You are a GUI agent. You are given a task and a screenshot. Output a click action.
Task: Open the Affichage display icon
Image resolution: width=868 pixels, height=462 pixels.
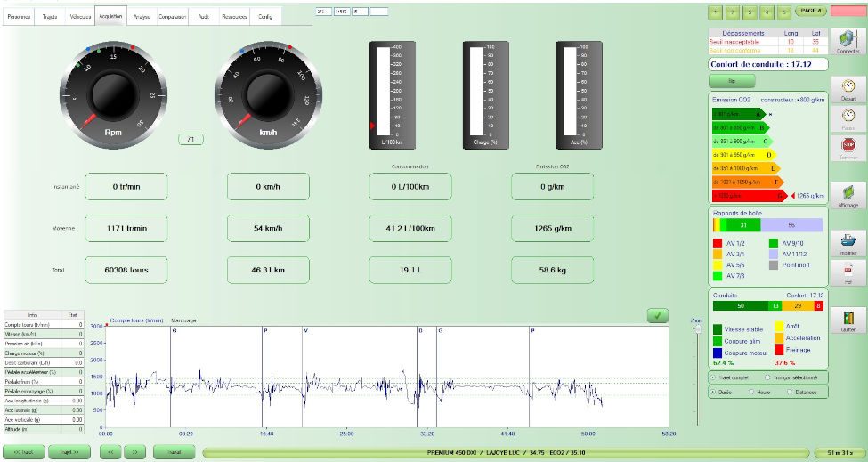tap(848, 194)
